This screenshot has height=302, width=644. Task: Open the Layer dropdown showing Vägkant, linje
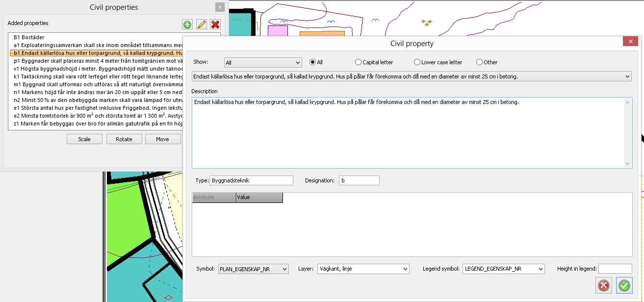point(363,269)
